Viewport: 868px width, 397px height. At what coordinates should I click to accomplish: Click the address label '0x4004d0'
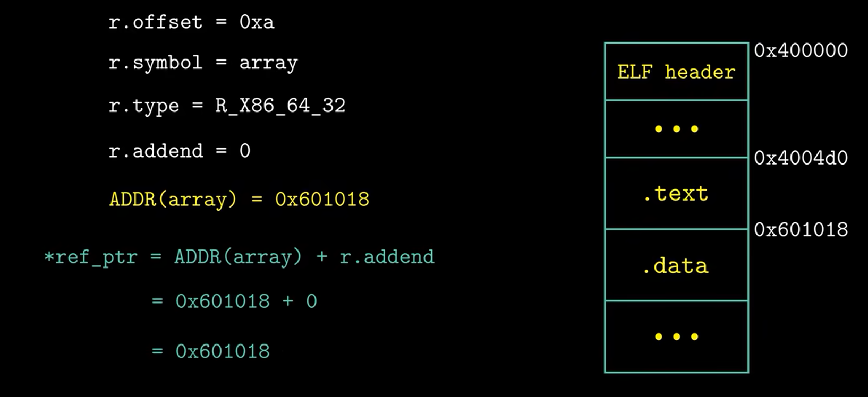[801, 158]
